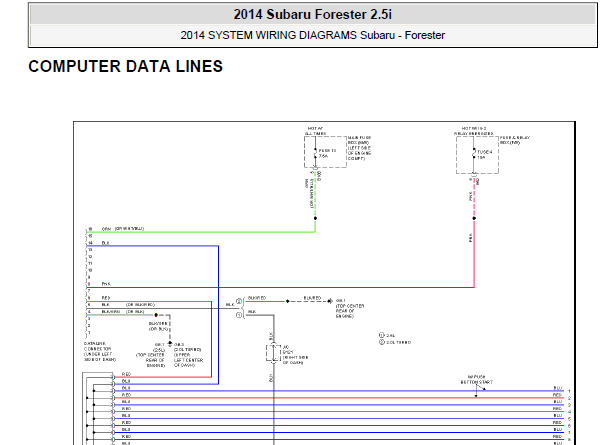Click the 'W/ PUSH BUTTON START' label
Screen dimensions: 600x445
(477, 380)
